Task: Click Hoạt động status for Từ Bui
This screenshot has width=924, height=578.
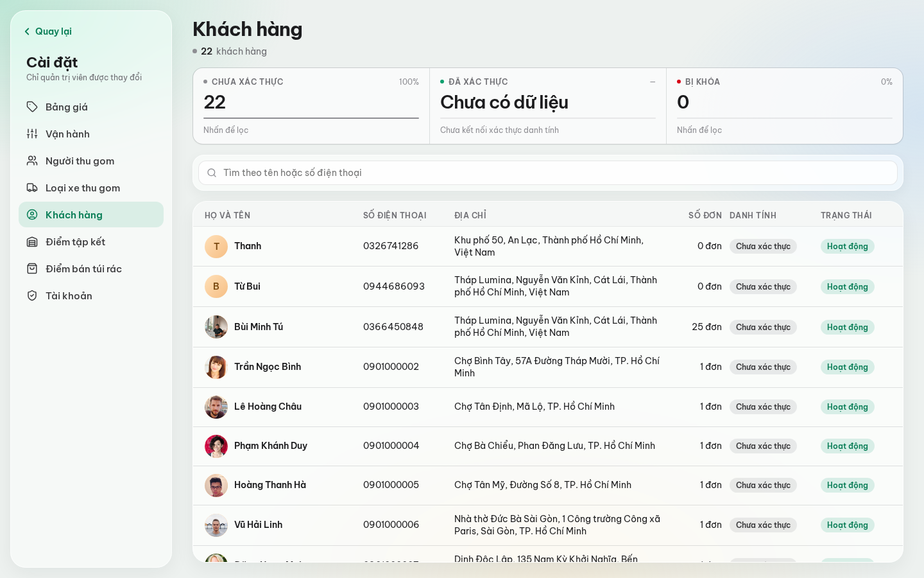Action: pos(847,286)
